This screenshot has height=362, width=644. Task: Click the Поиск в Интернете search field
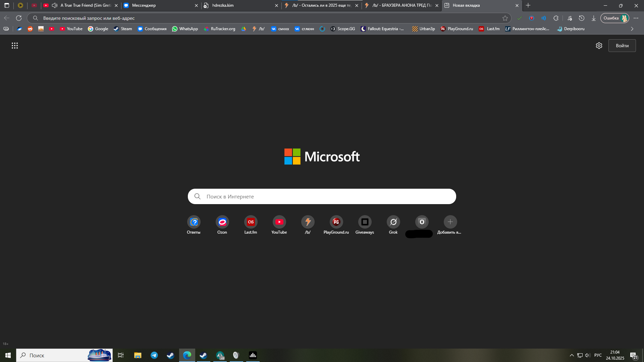(x=322, y=196)
